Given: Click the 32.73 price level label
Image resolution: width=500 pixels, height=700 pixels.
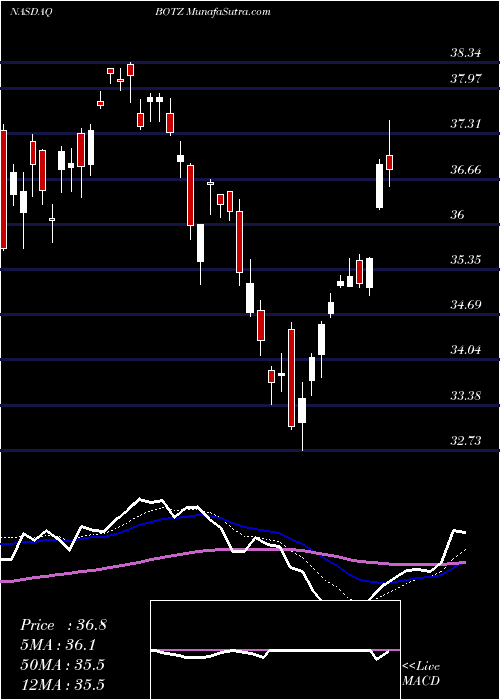Looking at the screenshot, I should pos(466,441).
